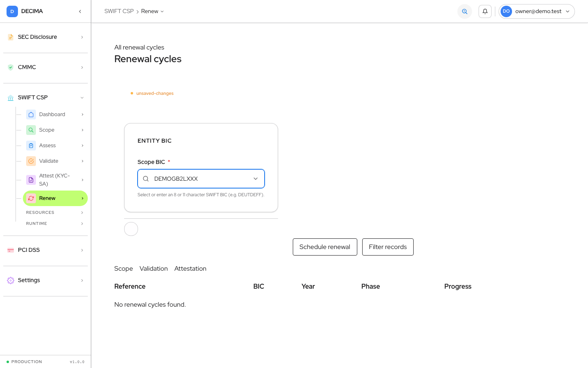Click the "No renewal cycles found." message

150,305
